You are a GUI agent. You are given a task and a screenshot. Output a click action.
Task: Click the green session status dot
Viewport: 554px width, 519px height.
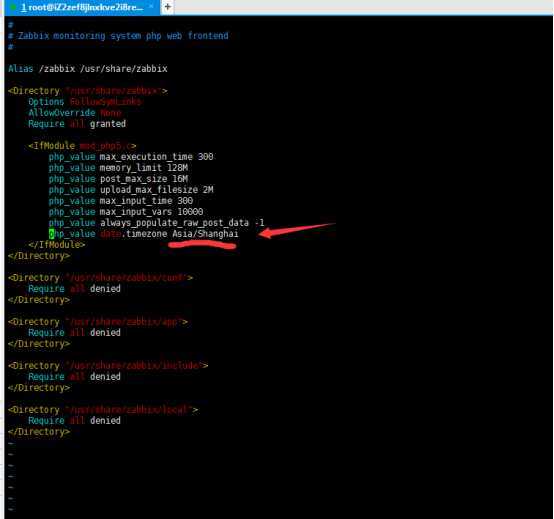tap(13, 7)
